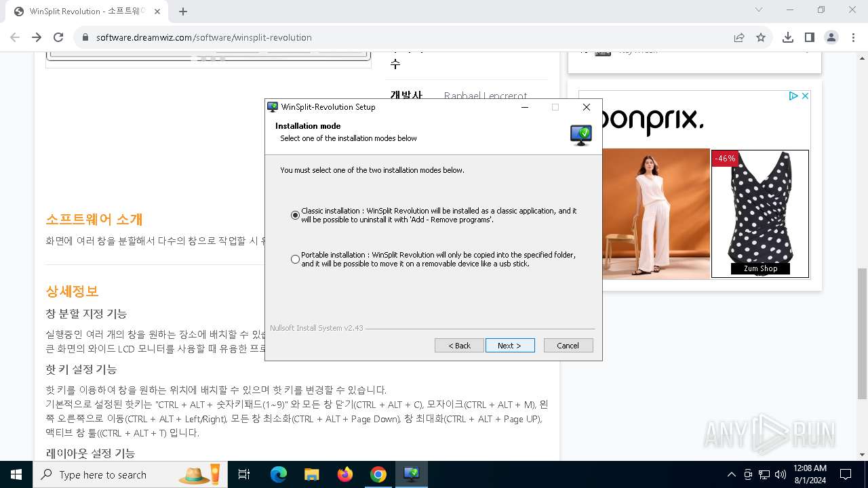Go back in Chrome browser history
The height and width of the screenshot is (488, 868).
[15, 37]
